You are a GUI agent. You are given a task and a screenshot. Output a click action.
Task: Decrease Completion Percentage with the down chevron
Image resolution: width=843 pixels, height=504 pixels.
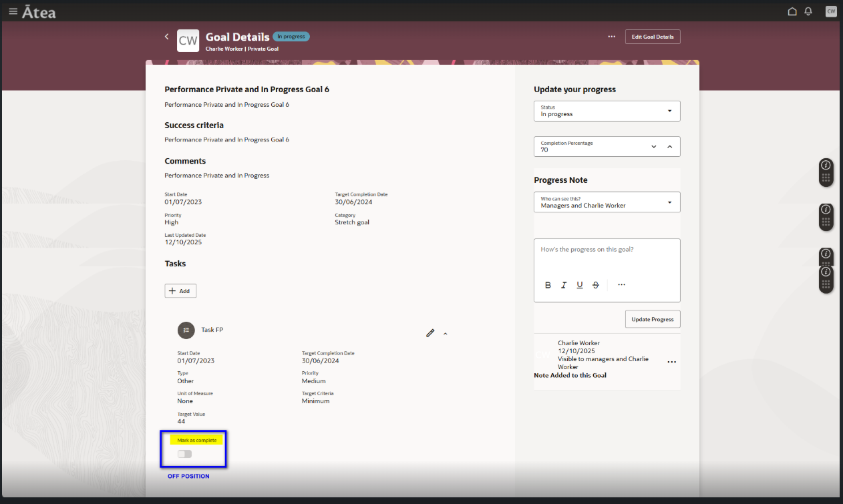click(653, 147)
